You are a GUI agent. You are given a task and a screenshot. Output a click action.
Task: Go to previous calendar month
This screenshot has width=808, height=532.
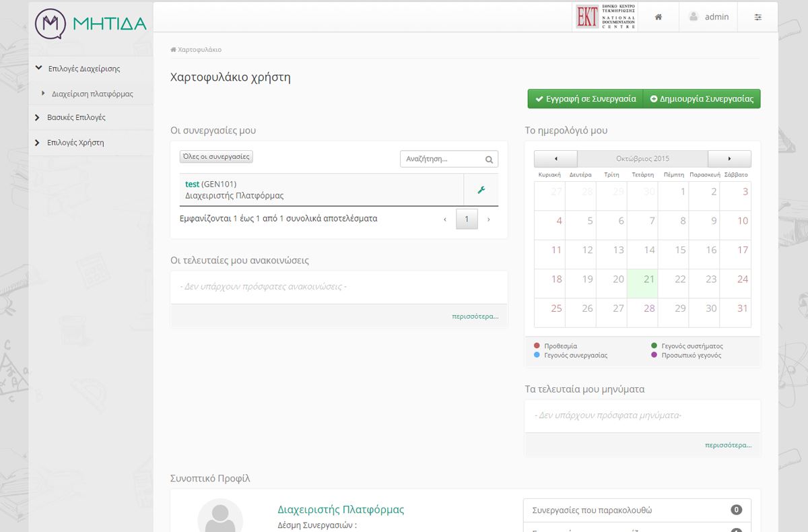tap(555, 159)
